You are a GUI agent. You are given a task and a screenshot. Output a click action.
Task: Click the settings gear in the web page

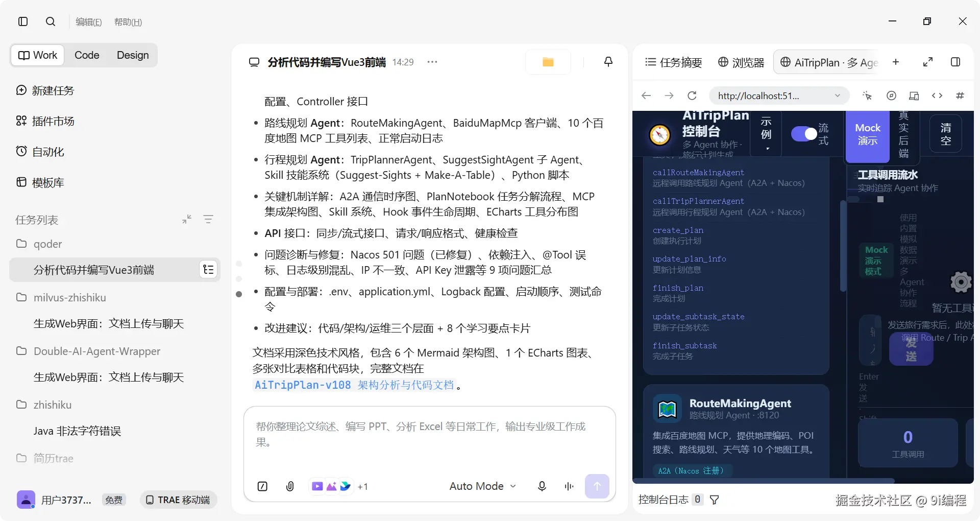(961, 282)
